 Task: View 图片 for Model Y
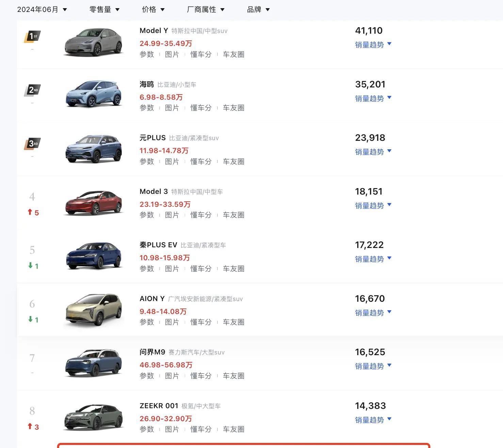coord(172,54)
